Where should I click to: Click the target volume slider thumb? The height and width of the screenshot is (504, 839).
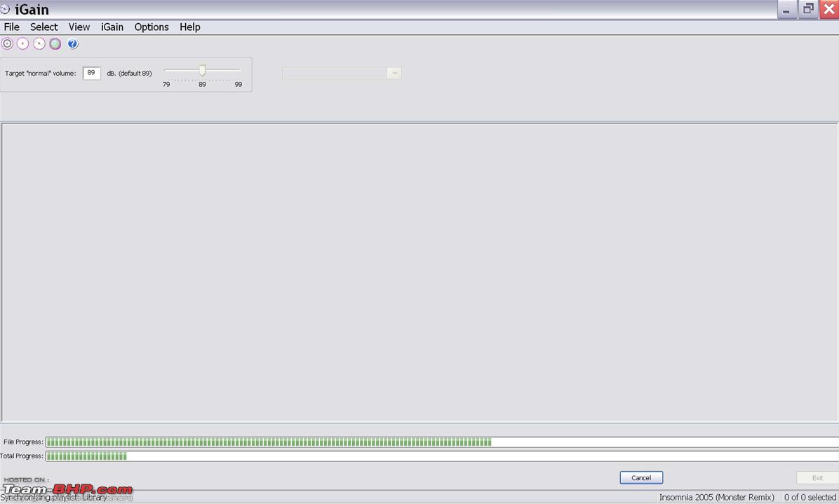tap(202, 70)
